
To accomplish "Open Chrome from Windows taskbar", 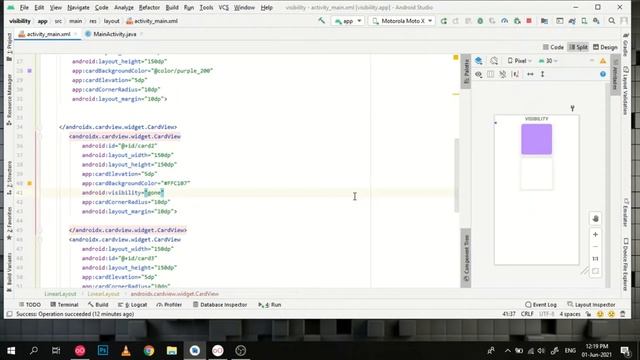I will [149, 350].
